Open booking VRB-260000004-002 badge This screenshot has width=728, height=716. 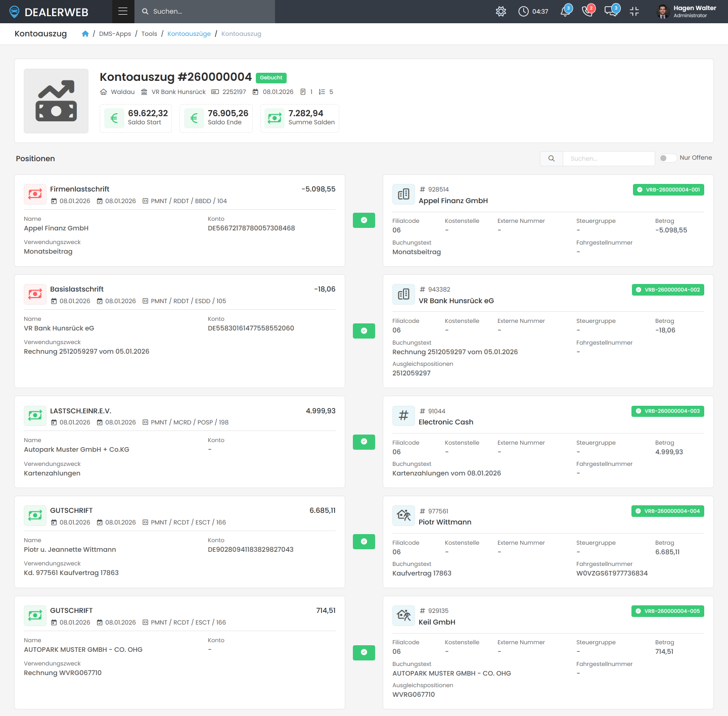tap(668, 290)
